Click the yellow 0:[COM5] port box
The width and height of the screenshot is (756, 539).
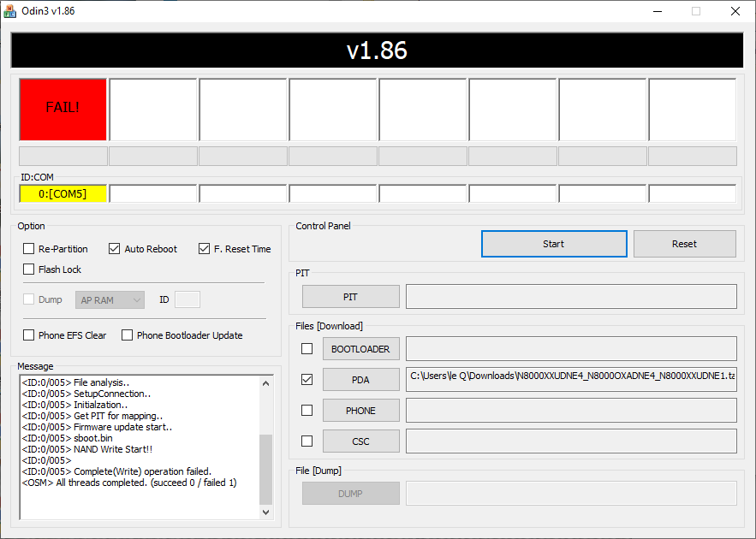tap(63, 193)
